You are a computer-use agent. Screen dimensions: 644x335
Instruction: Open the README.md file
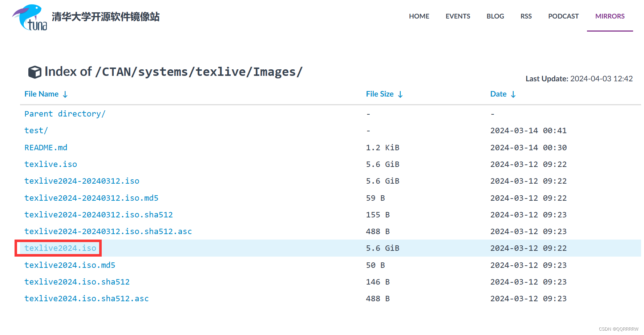coord(46,148)
